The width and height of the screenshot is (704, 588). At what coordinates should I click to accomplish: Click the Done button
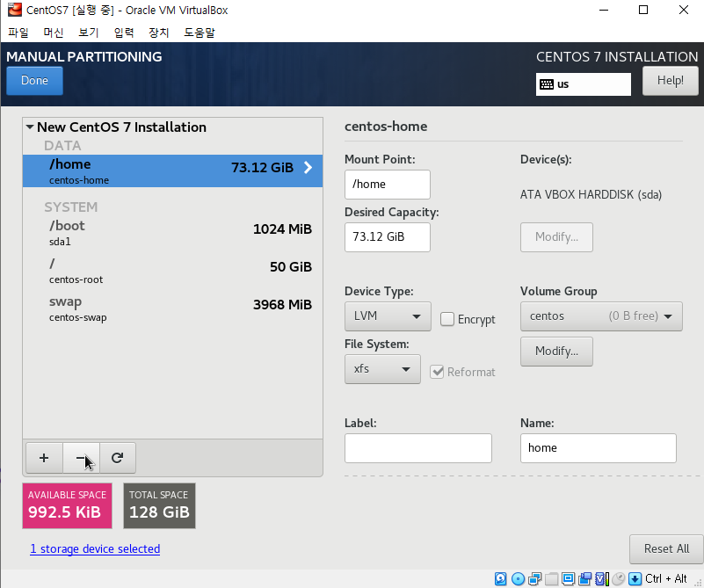pyautogui.click(x=34, y=81)
